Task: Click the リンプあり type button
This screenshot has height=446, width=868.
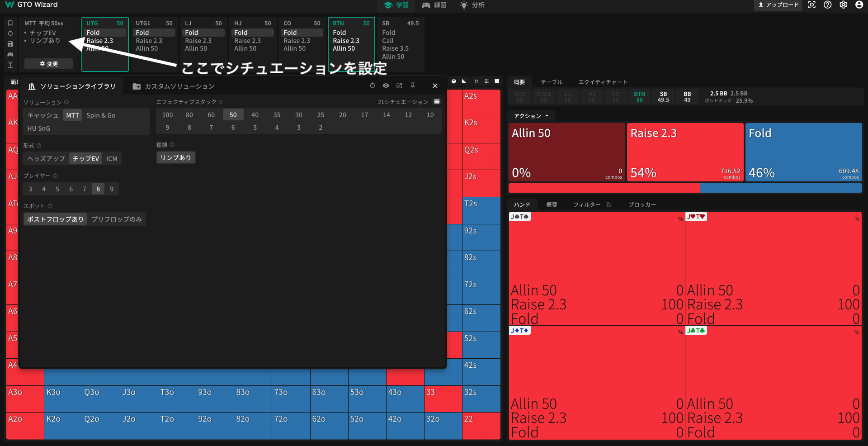Action: coord(176,157)
